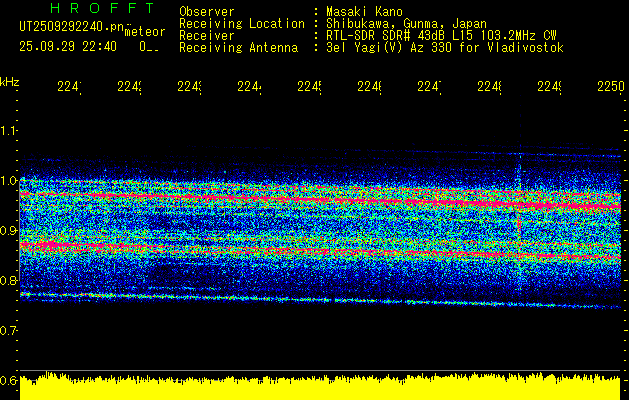The height and width of the screenshot is (400, 629).
Task: Click the name Masaki Kano
Action: coord(364,12)
